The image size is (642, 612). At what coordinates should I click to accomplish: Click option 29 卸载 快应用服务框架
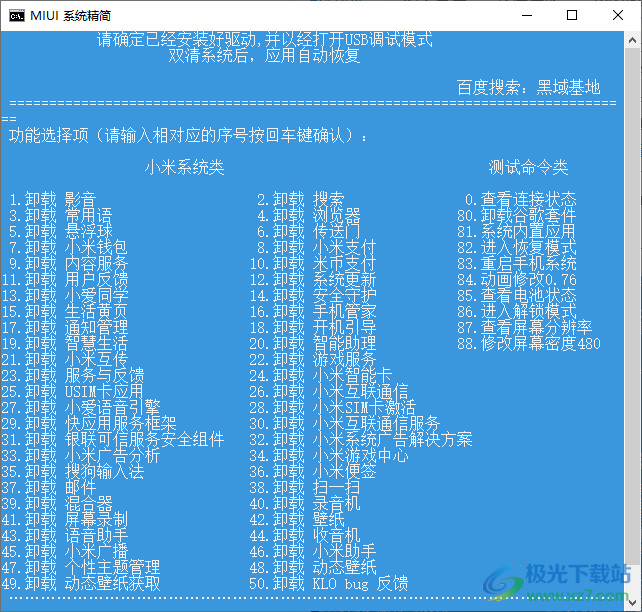point(89,423)
